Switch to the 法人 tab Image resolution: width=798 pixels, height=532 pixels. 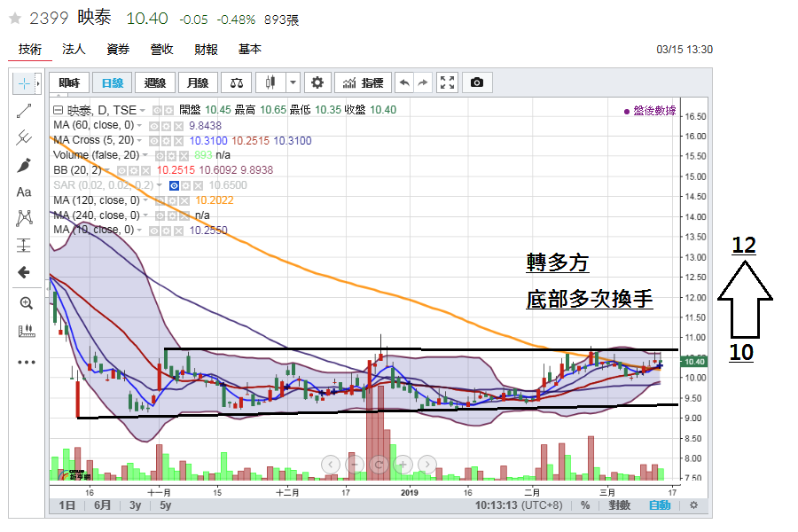tap(74, 50)
